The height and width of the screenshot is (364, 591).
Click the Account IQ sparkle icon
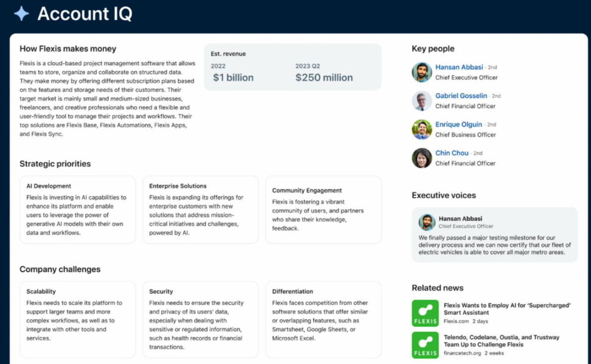coord(21,14)
